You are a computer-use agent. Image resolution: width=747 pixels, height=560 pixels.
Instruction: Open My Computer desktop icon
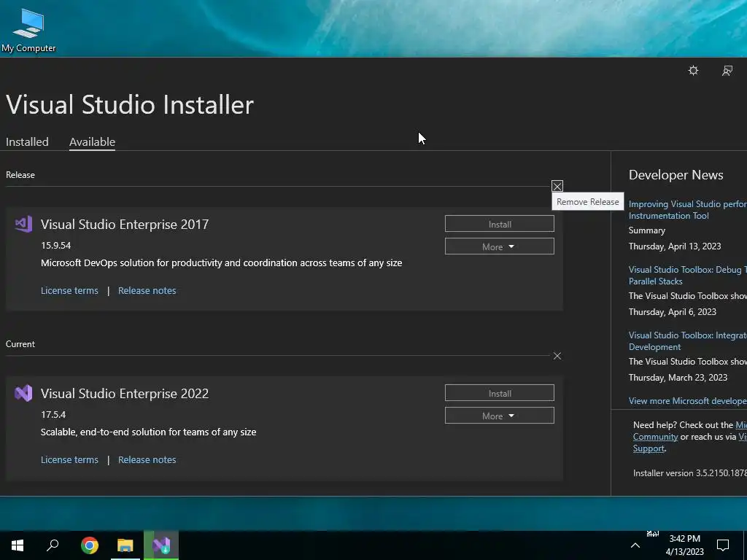click(x=28, y=30)
